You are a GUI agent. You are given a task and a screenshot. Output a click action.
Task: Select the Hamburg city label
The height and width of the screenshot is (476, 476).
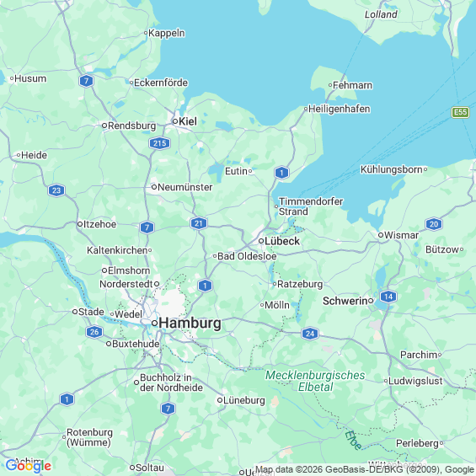[x=190, y=323]
